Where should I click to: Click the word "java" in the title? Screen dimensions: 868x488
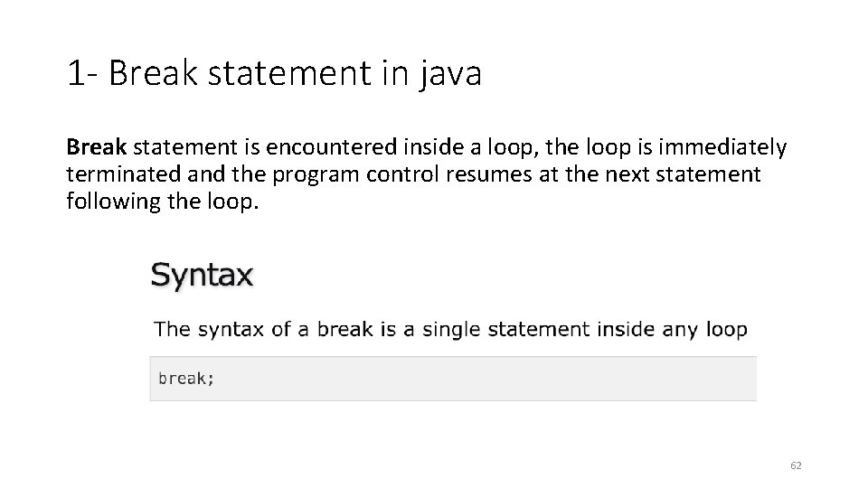click(x=449, y=74)
